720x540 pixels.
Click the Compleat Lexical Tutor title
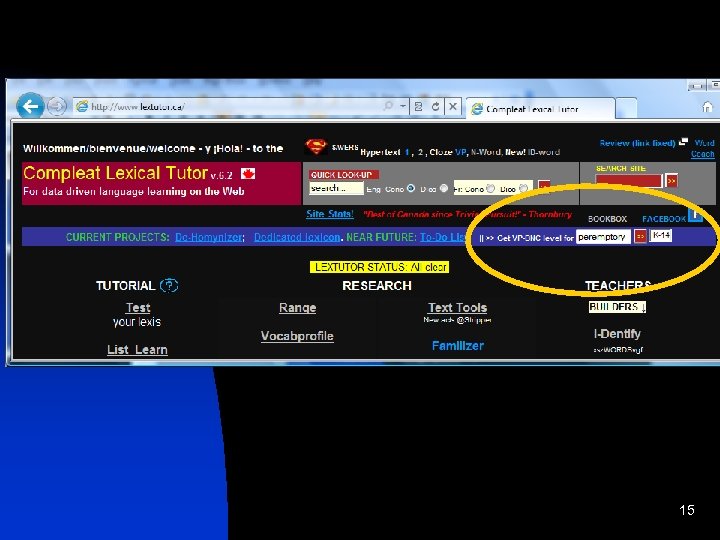[x=115, y=173]
